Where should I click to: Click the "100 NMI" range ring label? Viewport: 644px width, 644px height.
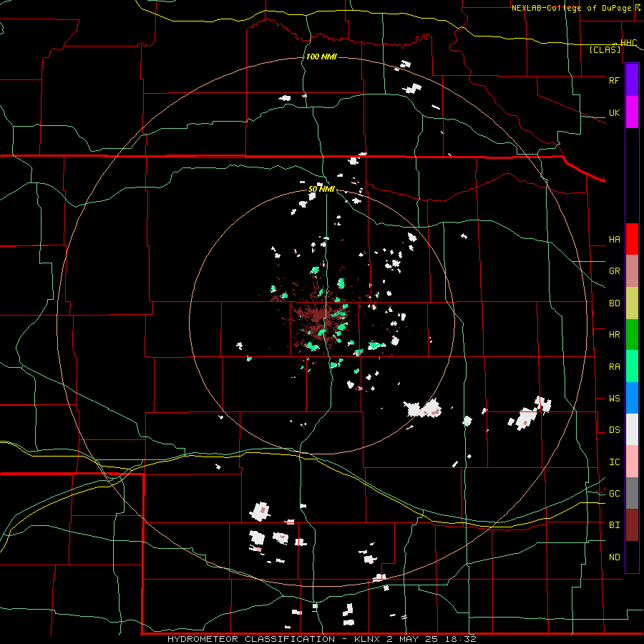(x=321, y=57)
